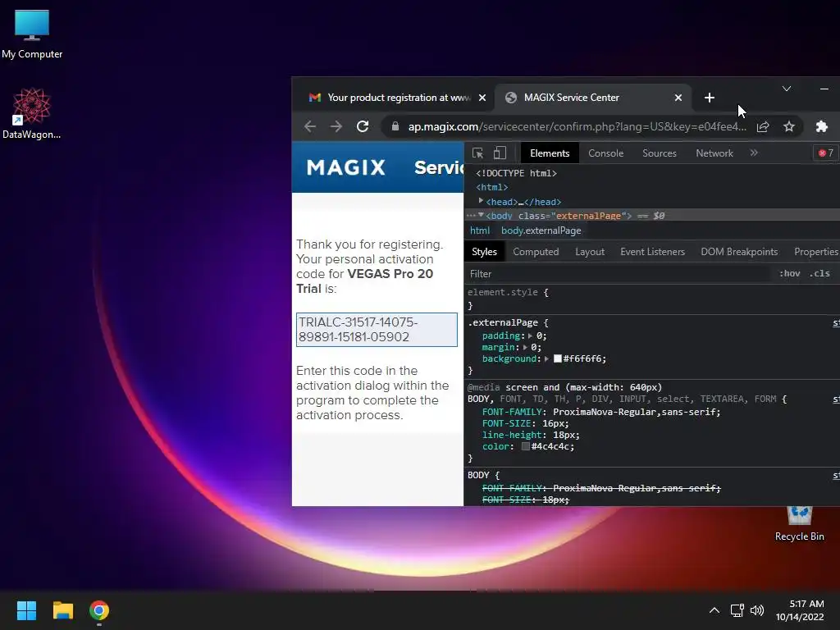Click the MAGIX logo
Screen dimensions: 840x630
pyautogui.click(x=345, y=167)
